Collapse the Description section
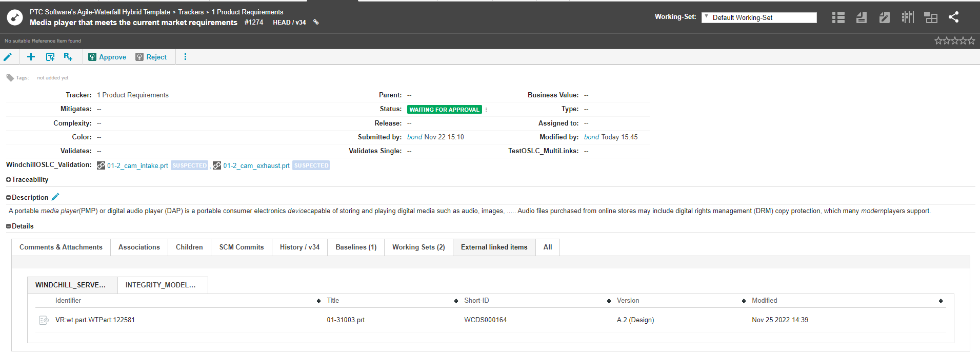Image resolution: width=980 pixels, height=355 pixels. coord(8,198)
